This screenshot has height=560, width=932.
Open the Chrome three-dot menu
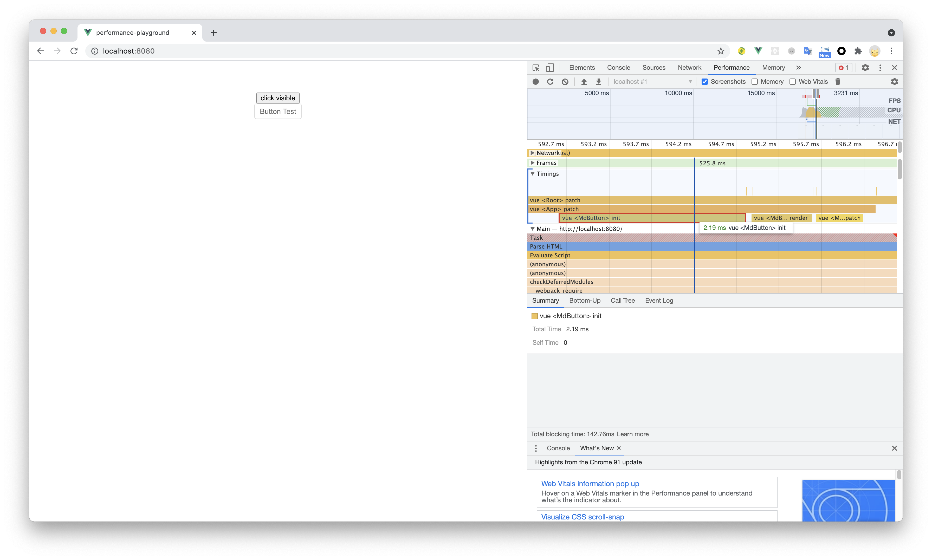pyautogui.click(x=891, y=51)
